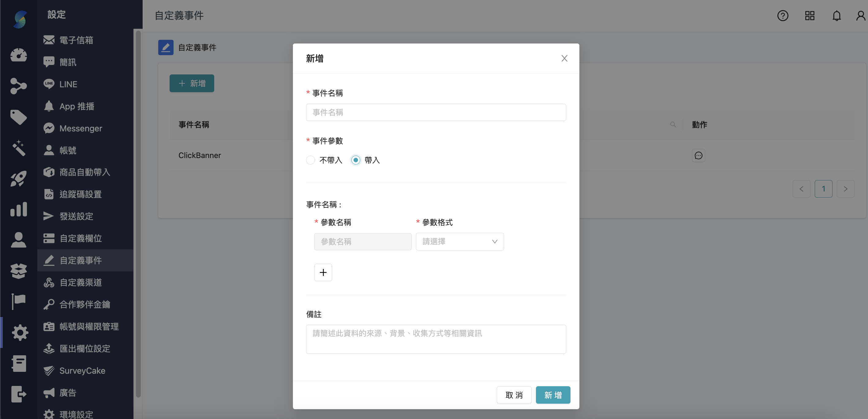Open the 參數格式 dropdown
The width and height of the screenshot is (868, 419).
(x=460, y=241)
